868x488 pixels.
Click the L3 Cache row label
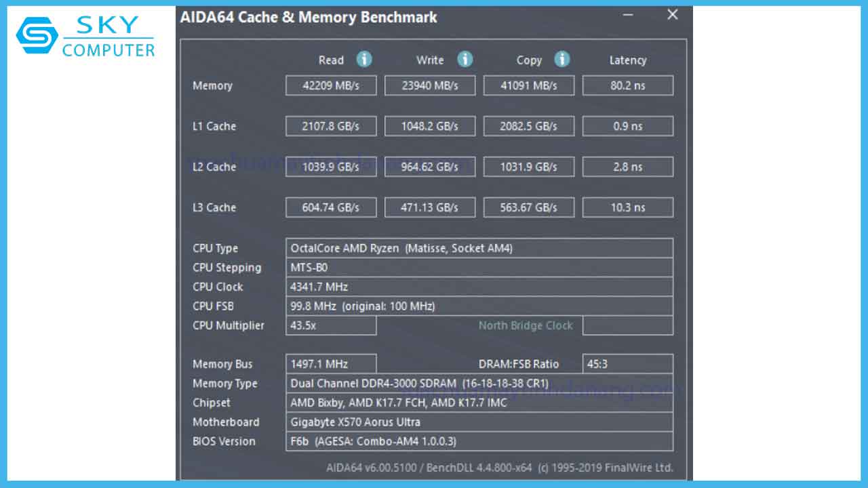214,207
